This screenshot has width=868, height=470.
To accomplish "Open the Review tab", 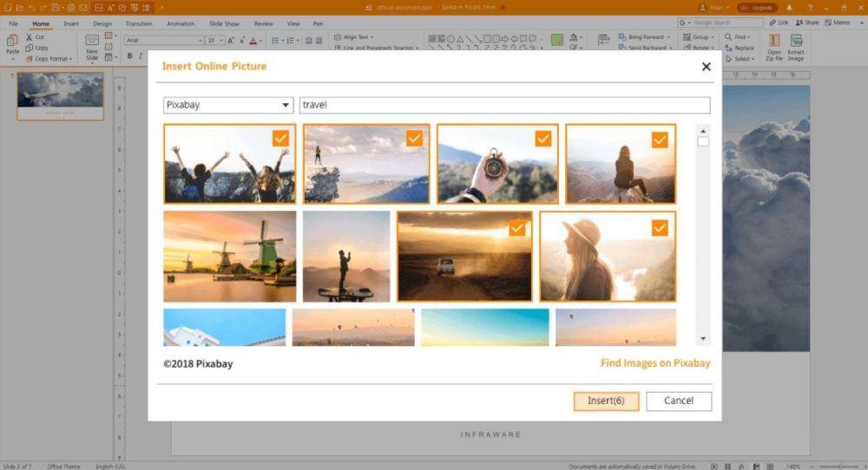I will pyautogui.click(x=264, y=23).
